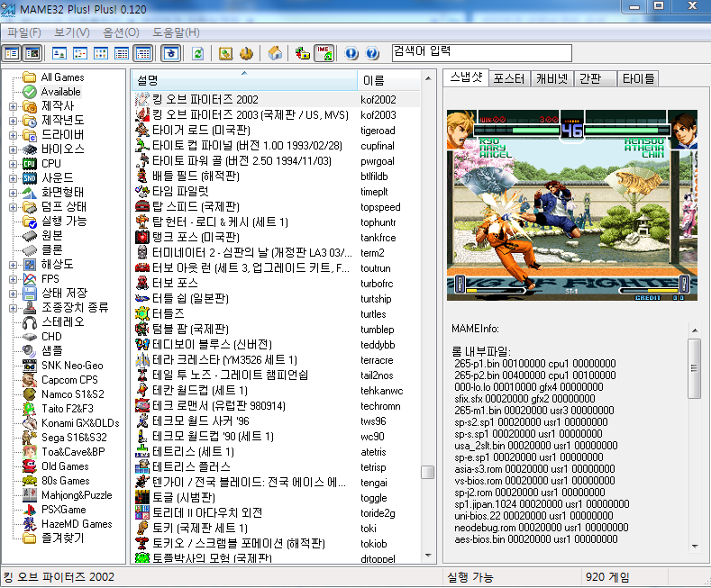This screenshot has width=711, height=588.
Task: Expand the 화면형태 tree node
Action: [13, 193]
